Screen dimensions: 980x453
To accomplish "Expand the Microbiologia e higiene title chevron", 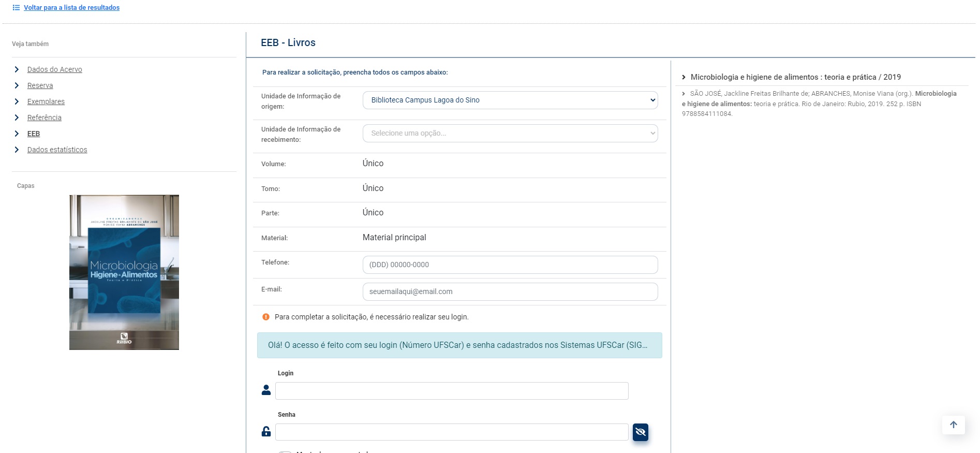I will [684, 77].
